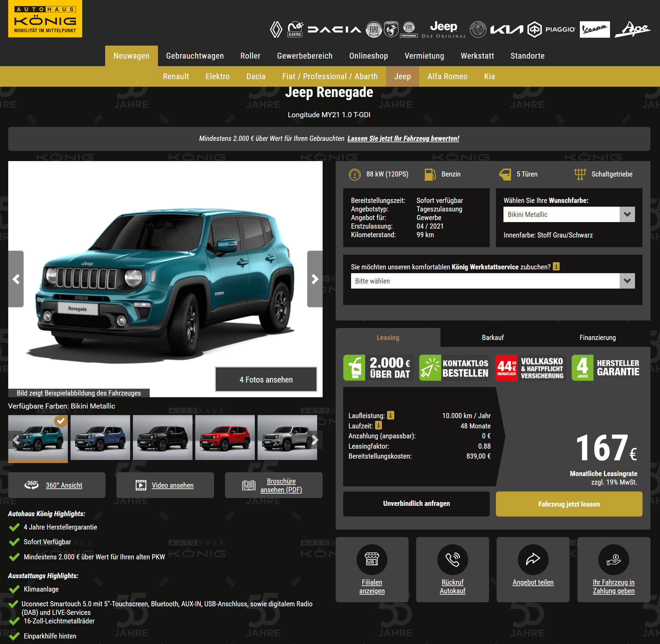Click the Laufleistung info icon
Screen dimensions: 660x644
click(x=390, y=415)
